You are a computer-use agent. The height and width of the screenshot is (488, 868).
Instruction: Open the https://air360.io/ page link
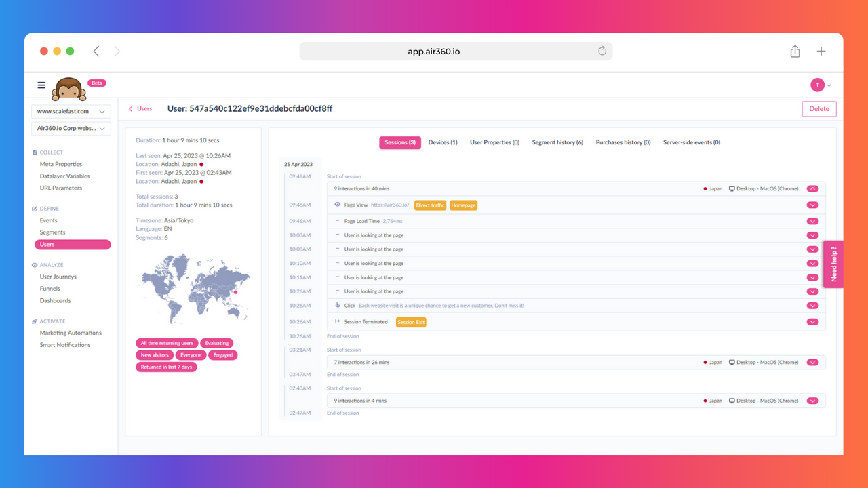point(390,205)
